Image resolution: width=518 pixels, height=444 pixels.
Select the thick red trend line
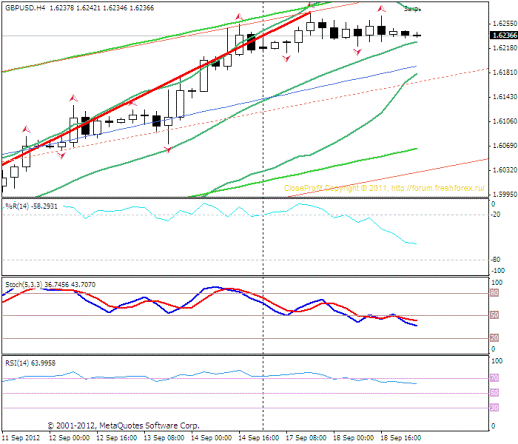pos(157,88)
